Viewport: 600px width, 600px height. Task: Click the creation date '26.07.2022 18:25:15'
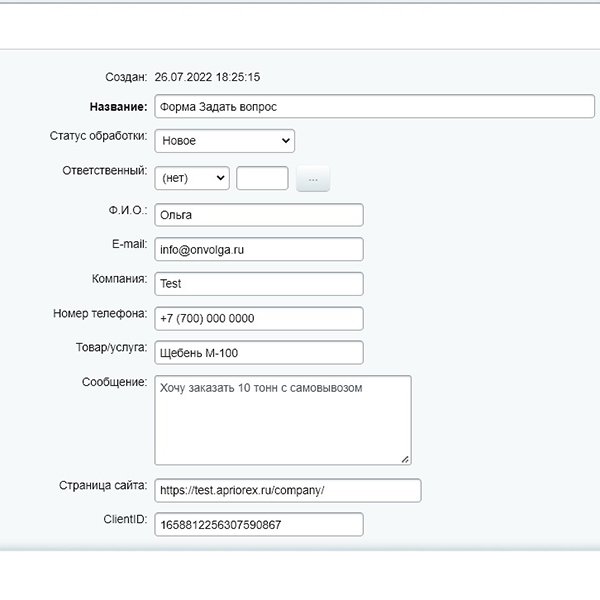coord(207,77)
